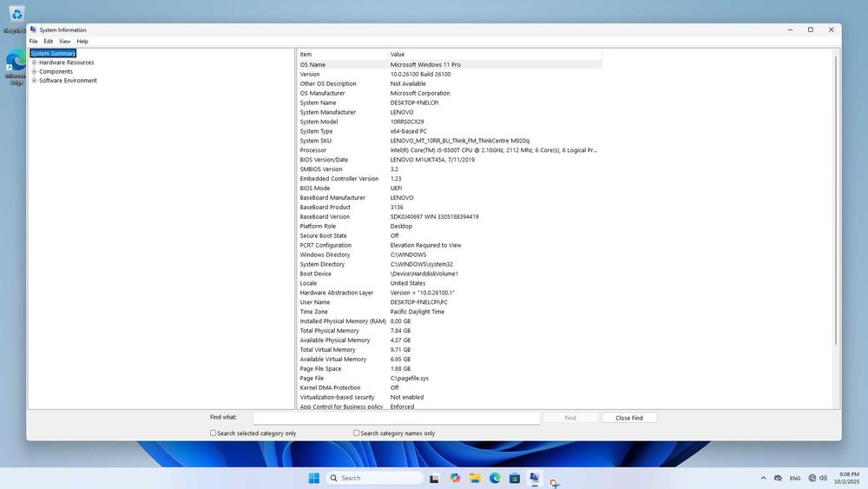Open Task View from the taskbar

tap(434, 479)
